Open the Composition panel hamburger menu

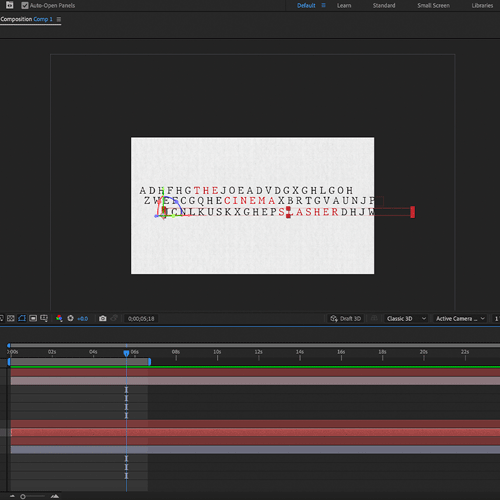click(59, 19)
